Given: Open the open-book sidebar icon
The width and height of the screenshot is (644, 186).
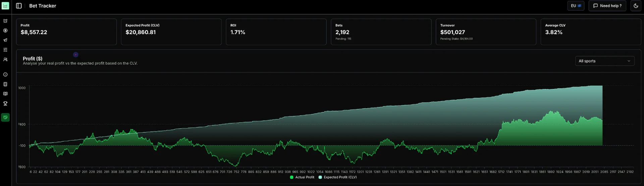Looking at the screenshot, I should [5, 94].
